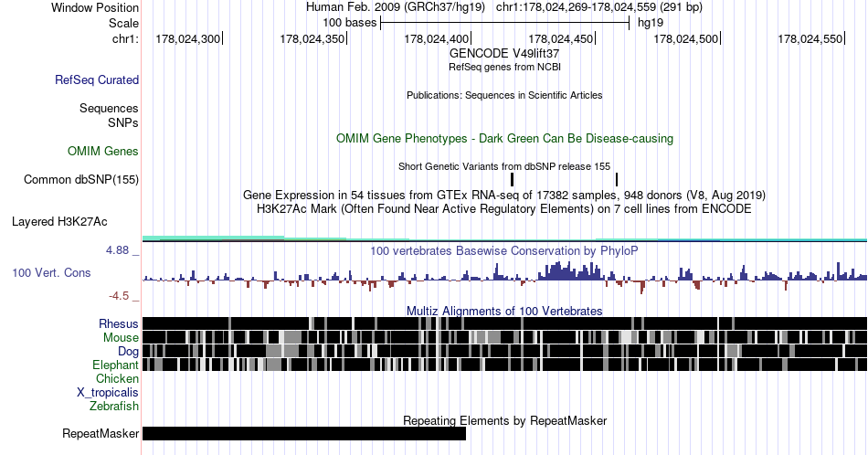
Task: Open the OMIM Genes track label
Action: tap(103, 151)
